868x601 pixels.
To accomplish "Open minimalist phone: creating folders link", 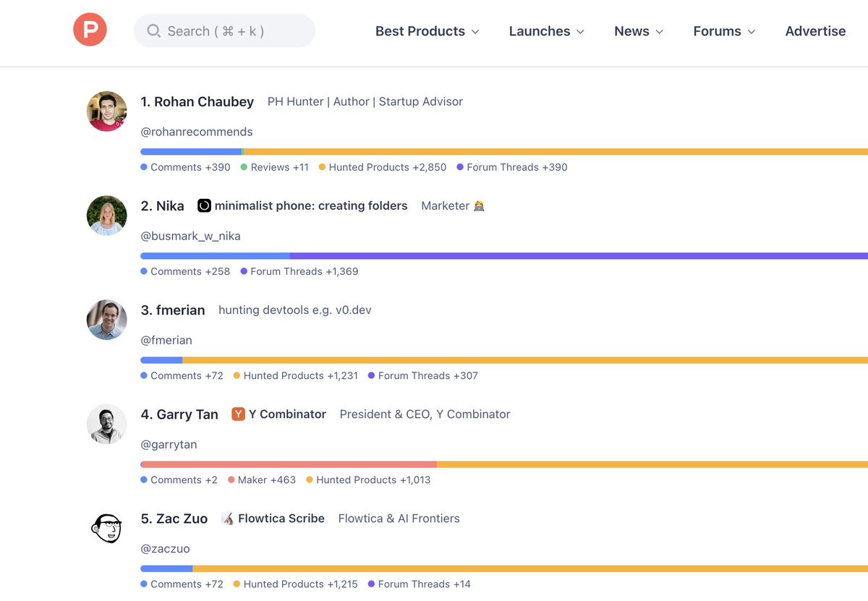I will (x=311, y=206).
